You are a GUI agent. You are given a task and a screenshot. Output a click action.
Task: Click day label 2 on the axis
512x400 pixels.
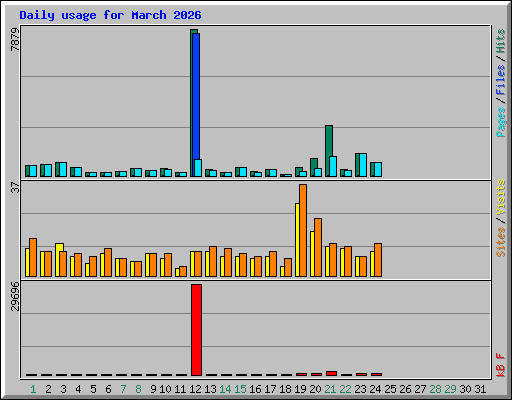point(48,389)
